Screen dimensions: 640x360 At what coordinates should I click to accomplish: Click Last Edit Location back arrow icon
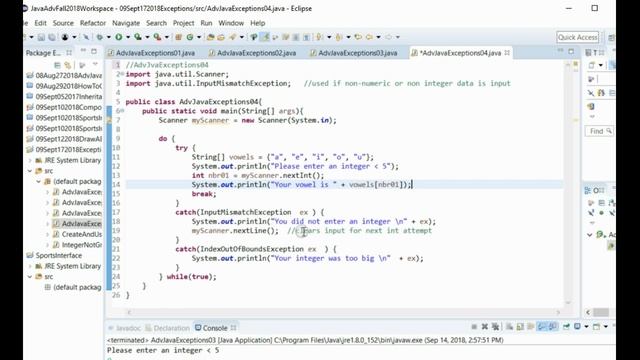(358, 37)
